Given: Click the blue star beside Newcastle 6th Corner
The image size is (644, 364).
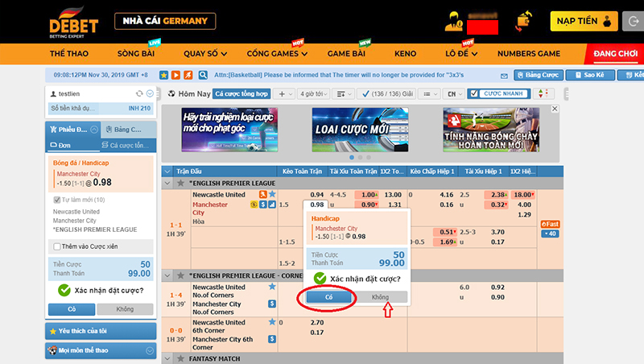Looking at the screenshot, I should [x=272, y=322].
